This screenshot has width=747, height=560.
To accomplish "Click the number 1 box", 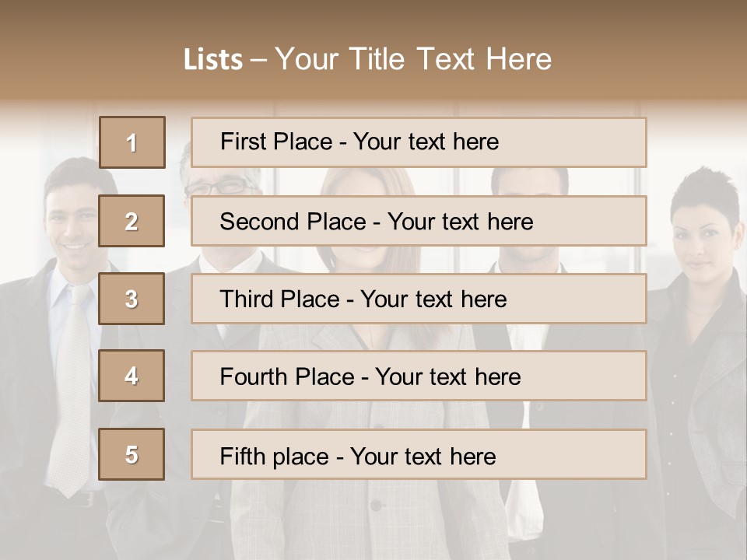I will [132, 142].
